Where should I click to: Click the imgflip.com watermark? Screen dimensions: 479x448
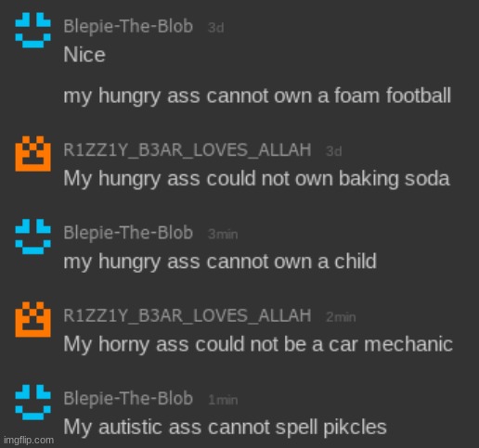[x=30, y=440]
